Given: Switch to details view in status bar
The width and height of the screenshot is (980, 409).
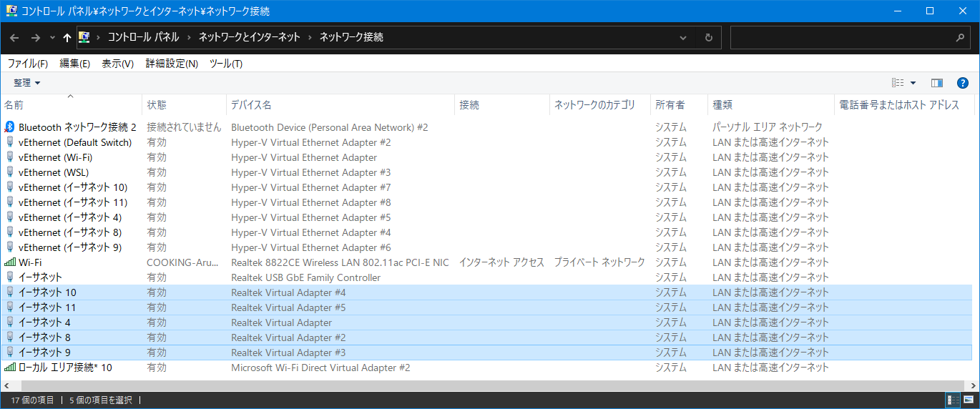Looking at the screenshot, I should point(953,400).
